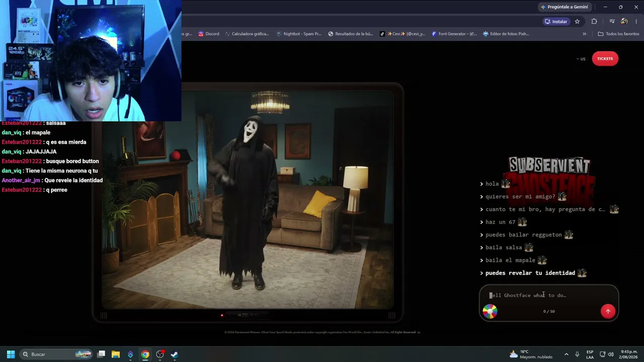644x362 pixels.
Task: Open the Cevi TikTok bookmark
Action: 403,34
